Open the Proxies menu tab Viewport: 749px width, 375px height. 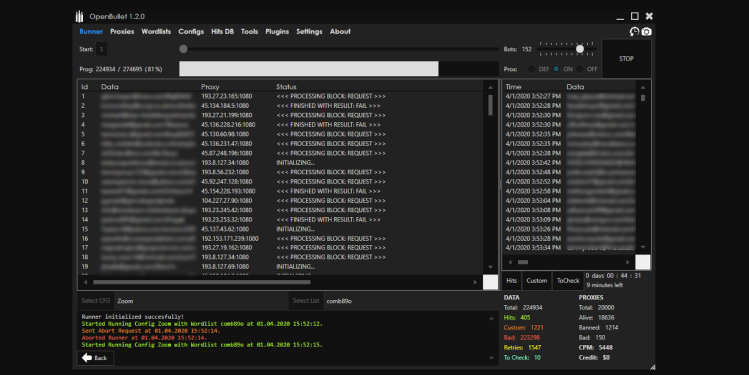tap(122, 32)
